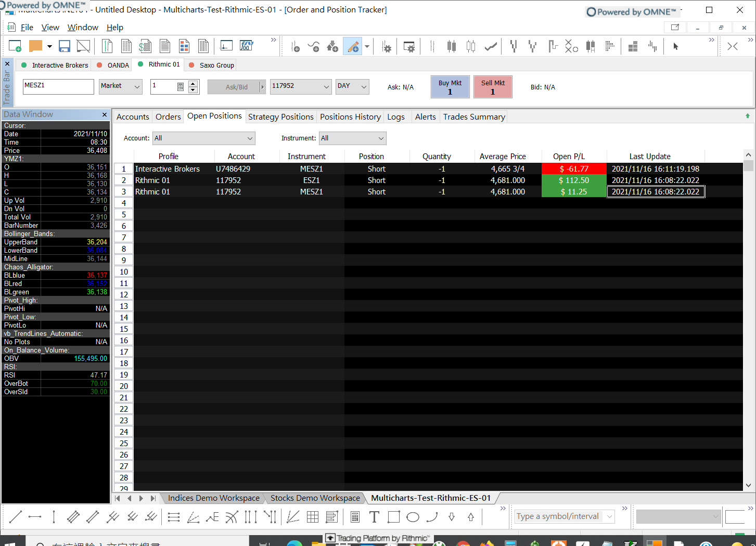This screenshot has height=546, width=756.
Task: Open the orange workspace folder icon
Action: tap(35, 46)
